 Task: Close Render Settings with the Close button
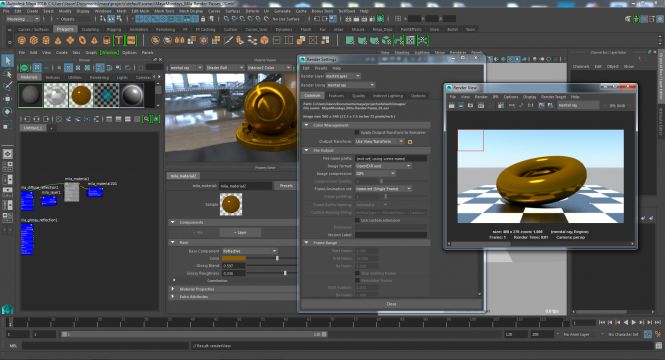391,304
